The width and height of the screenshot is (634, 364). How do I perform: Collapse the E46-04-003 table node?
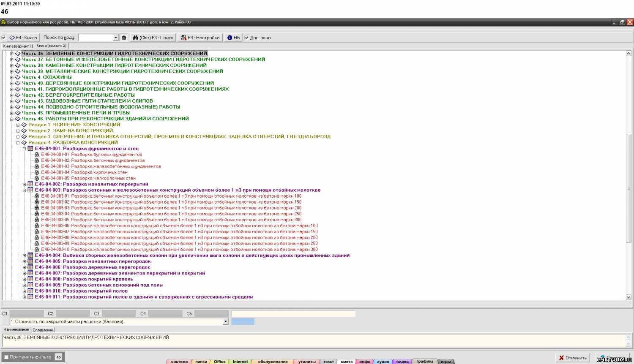[x=25, y=190]
